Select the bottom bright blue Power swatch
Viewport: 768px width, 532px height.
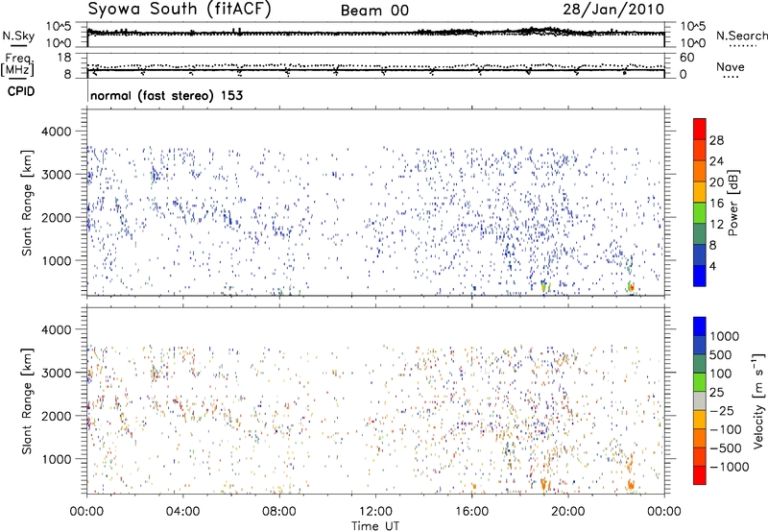tap(700, 276)
